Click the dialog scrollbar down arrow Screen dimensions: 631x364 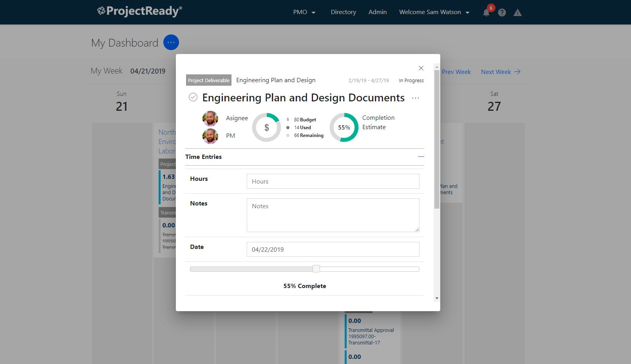(437, 299)
